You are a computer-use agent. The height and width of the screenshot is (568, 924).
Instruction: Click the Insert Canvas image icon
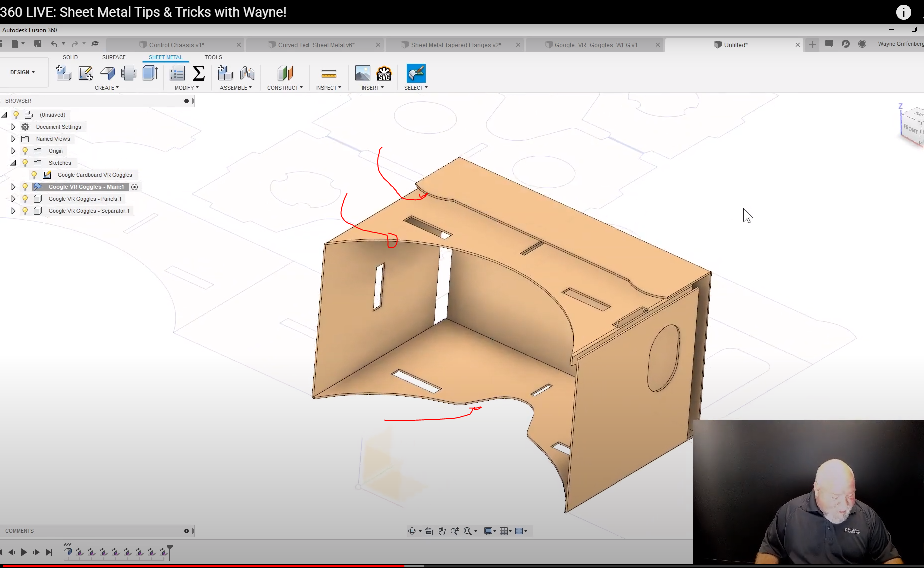click(x=363, y=73)
